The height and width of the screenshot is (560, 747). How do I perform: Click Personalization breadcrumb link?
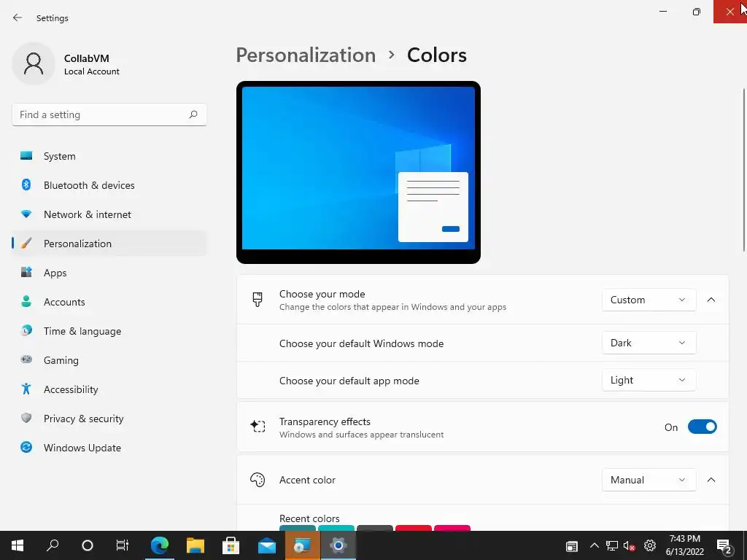click(x=306, y=55)
